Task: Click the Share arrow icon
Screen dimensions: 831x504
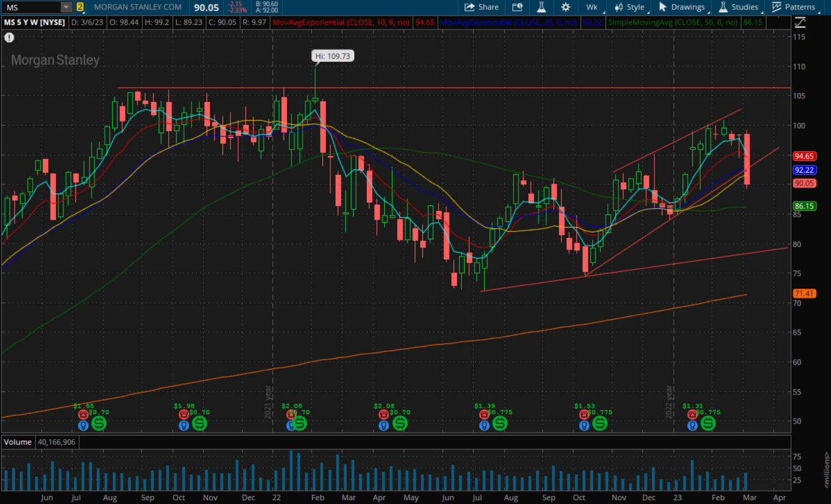Action: (x=470, y=7)
